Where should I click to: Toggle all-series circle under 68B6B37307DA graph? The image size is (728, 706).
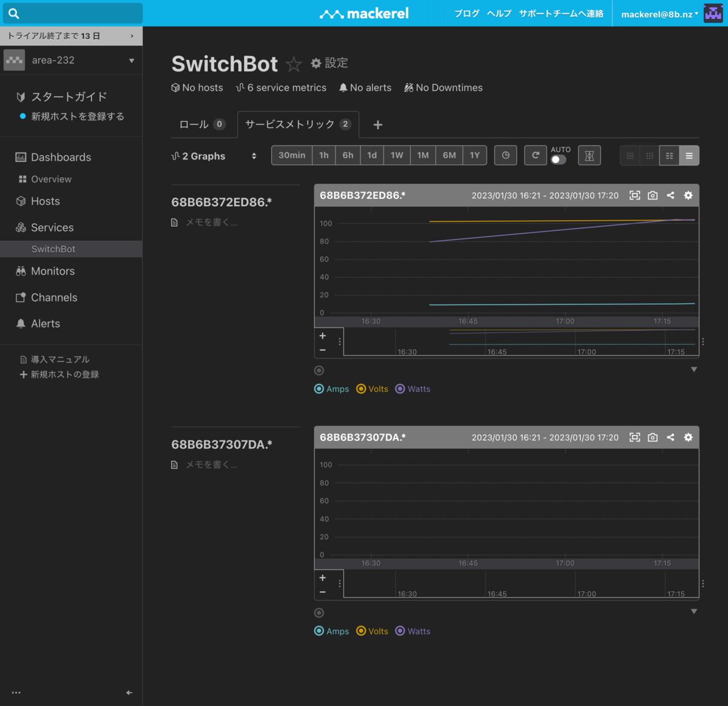pyautogui.click(x=319, y=613)
